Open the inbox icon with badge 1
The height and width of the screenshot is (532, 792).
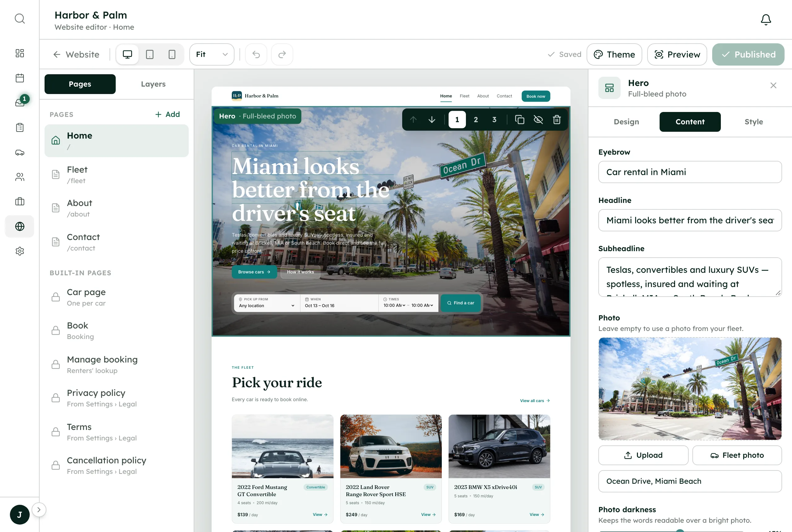click(20, 102)
